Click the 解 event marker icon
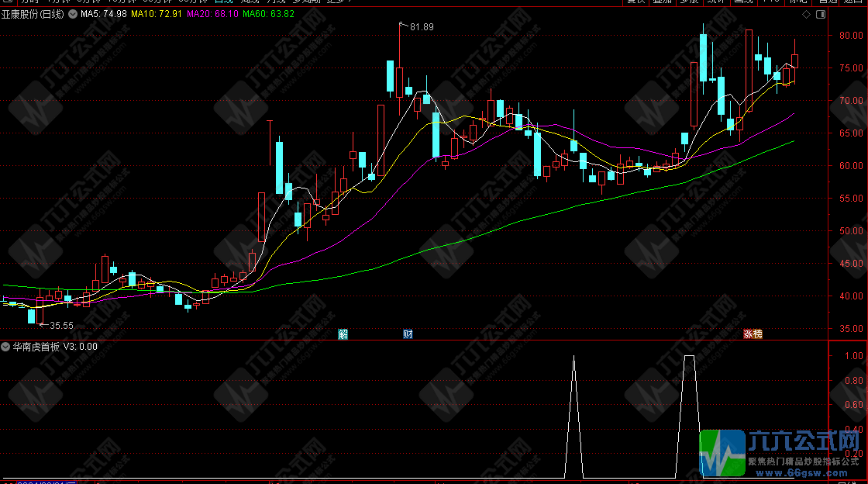This screenshot has height=484, width=868. pos(343,334)
